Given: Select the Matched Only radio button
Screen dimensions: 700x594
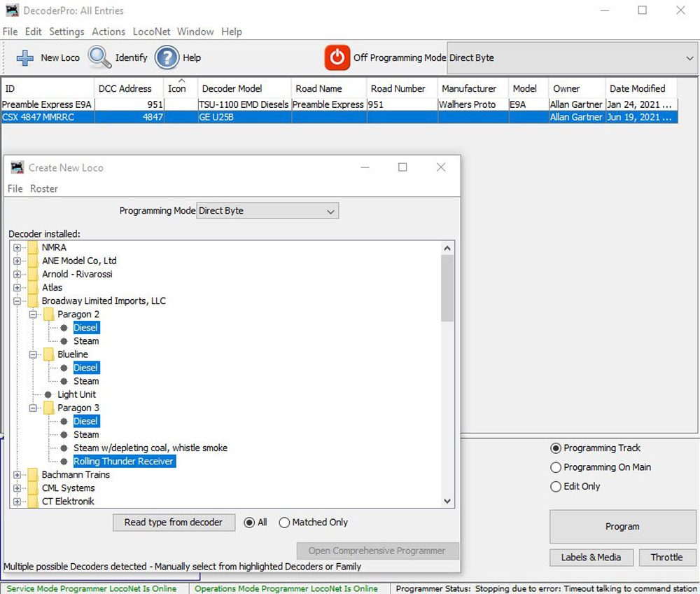Looking at the screenshot, I should point(284,522).
